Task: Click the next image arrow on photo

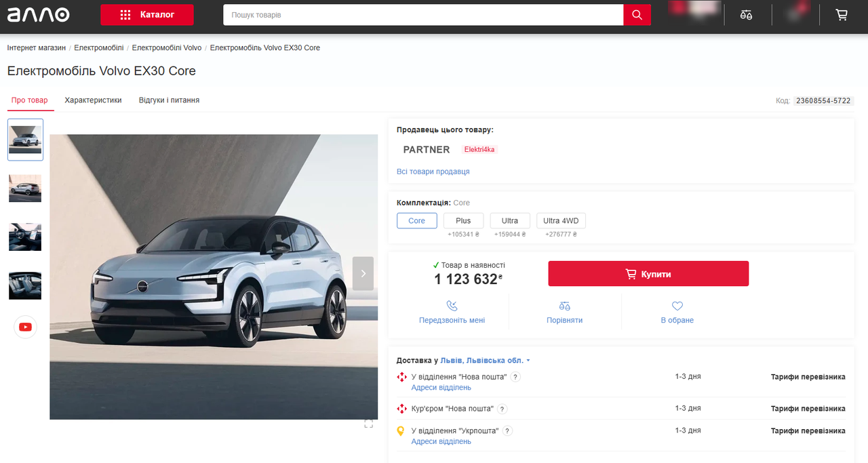Action: point(363,273)
